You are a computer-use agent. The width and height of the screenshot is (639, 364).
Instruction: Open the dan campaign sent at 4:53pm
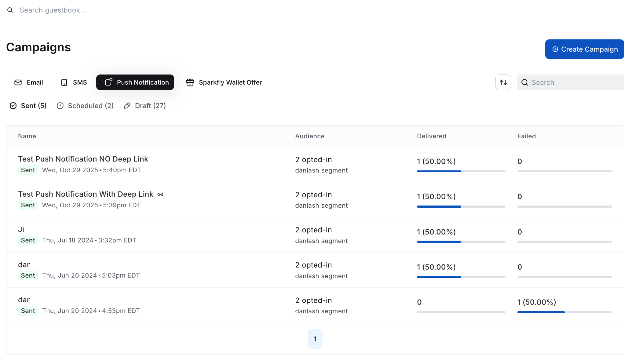coord(24,300)
